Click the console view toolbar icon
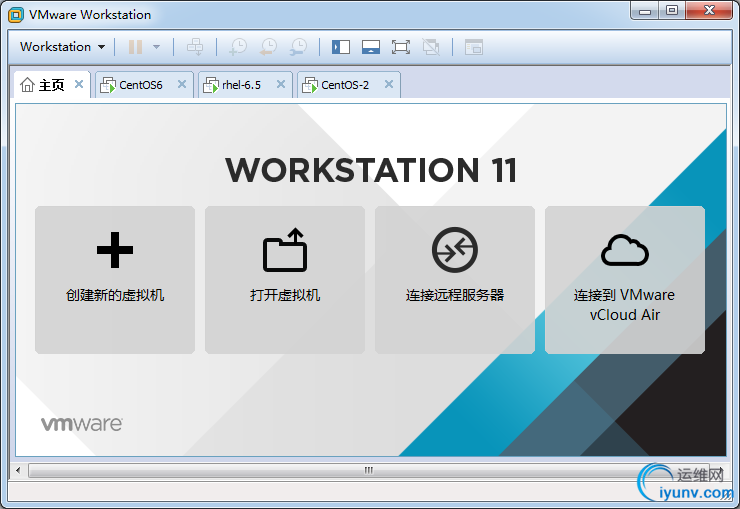Image resolution: width=740 pixels, height=509 pixels. (x=474, y=47)
